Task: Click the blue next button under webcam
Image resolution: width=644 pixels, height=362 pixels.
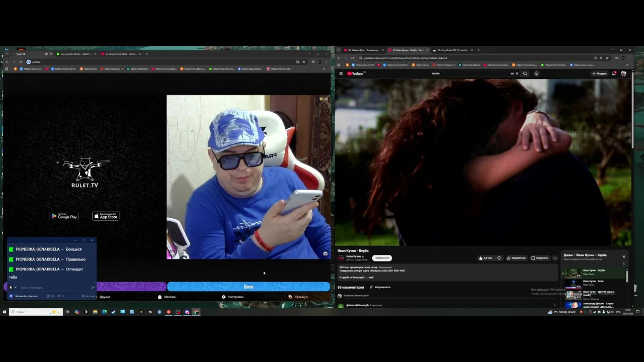Action: [x=249, y=287]
